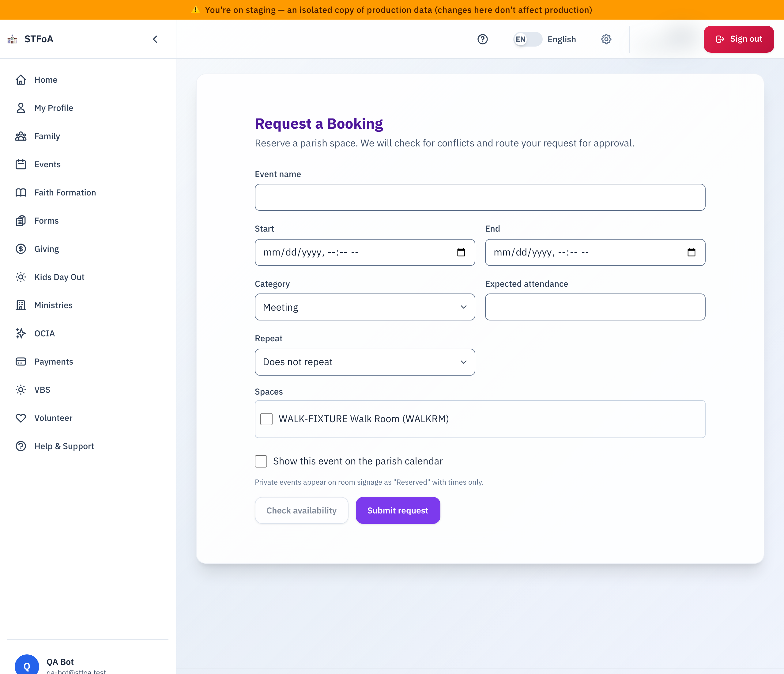Viewport: 784px width, 674px height.
Task: Click the Check availability button
Action: coord(301,510)
